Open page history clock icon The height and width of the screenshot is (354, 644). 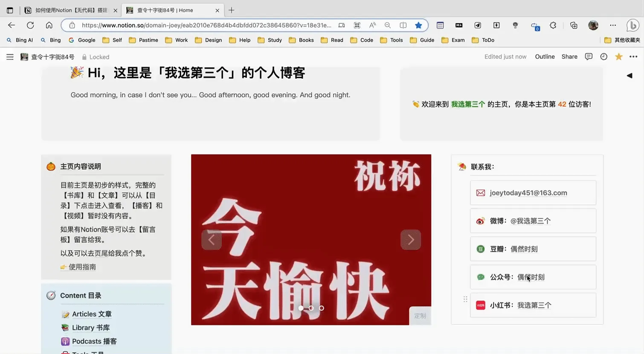tap(603, 57)
